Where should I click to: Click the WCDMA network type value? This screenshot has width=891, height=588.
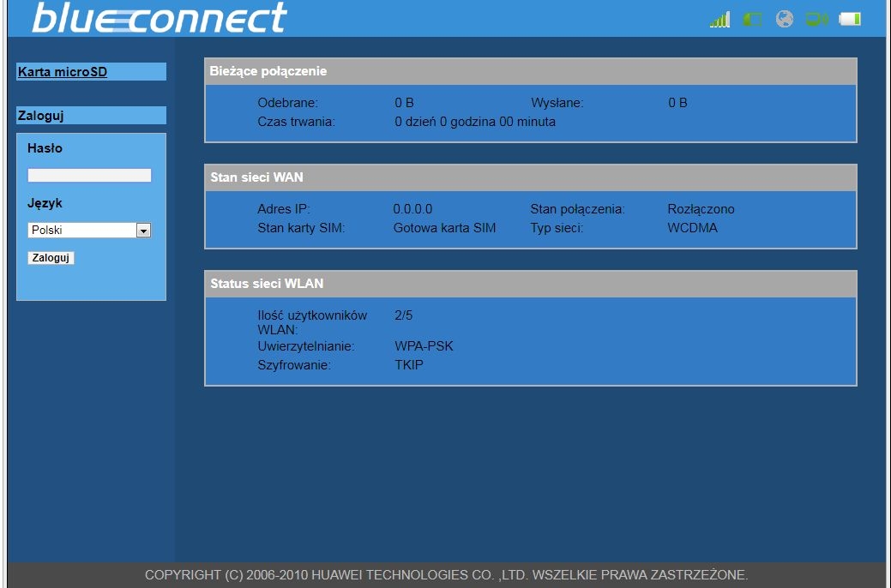692,228
